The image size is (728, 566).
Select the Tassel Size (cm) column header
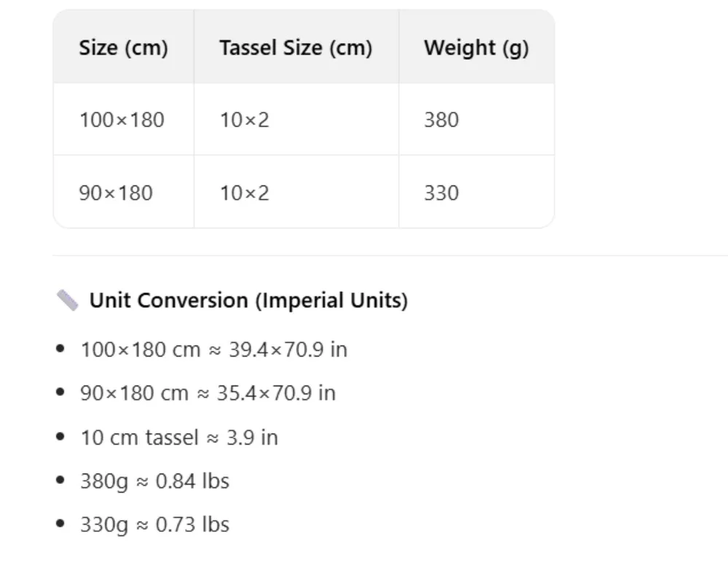coord(296,47)
